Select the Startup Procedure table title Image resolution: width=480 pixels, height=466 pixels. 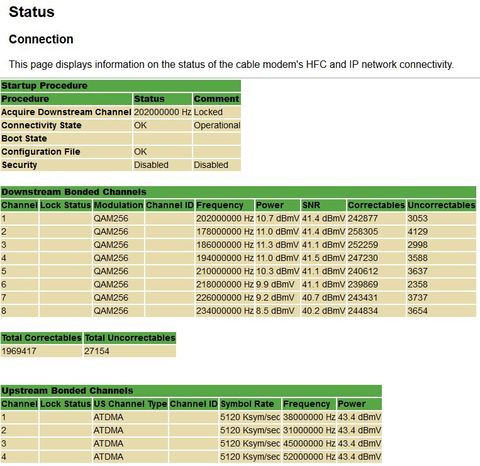pos(44,86)
